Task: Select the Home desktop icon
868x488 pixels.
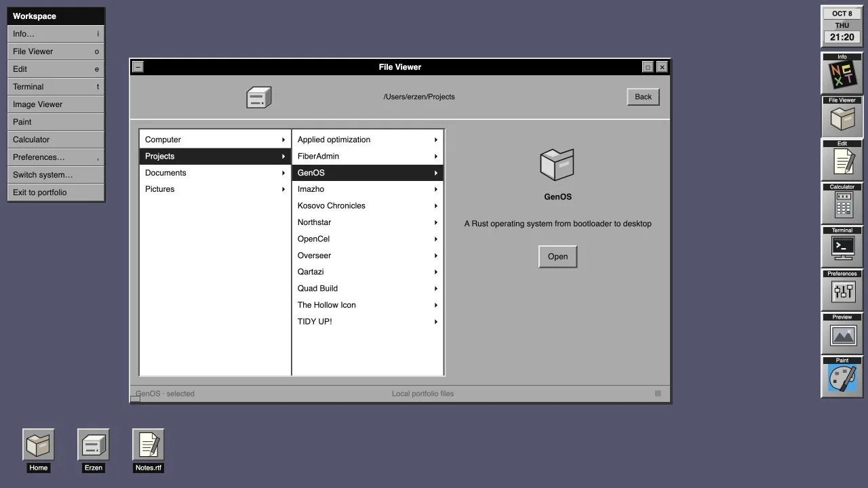Action: pyautogui.click(x=38, y=450)
